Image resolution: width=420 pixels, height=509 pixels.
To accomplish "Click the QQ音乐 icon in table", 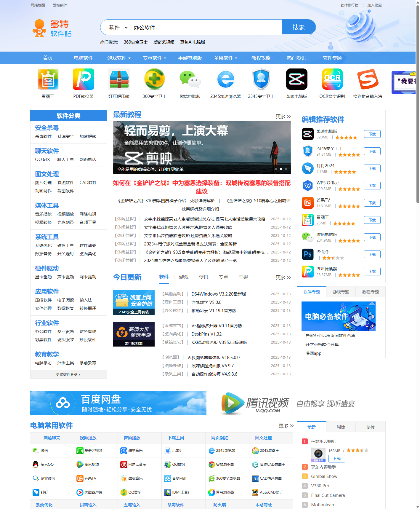I will [124, 492].
